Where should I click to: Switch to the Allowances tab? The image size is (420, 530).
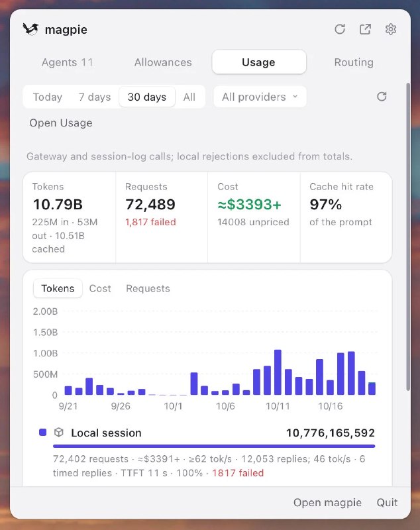point(163,62)
